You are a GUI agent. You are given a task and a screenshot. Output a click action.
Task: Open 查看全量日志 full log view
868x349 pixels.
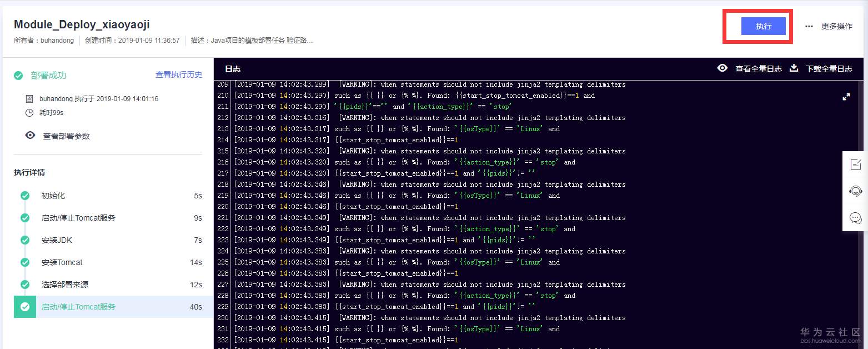(758, 69)
